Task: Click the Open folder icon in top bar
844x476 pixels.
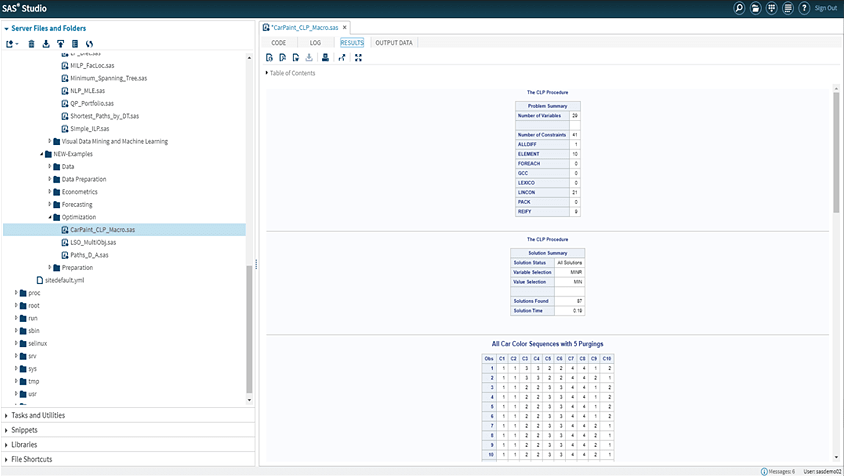Action: [x=755, y=8]
